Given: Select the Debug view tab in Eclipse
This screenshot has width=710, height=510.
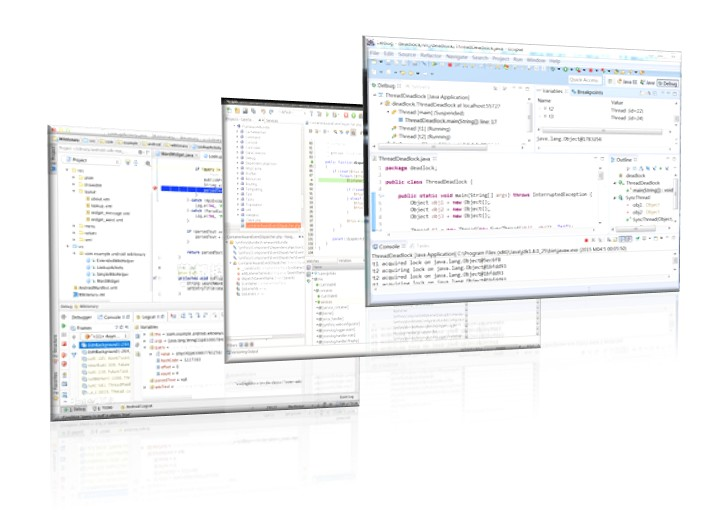Looking at the screenshot, I should (386, 85).
